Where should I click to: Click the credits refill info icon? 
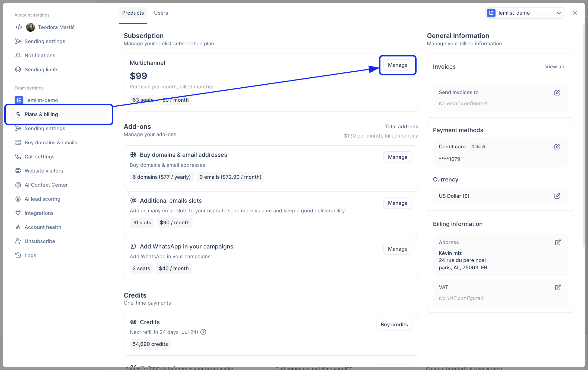(203, 332)
